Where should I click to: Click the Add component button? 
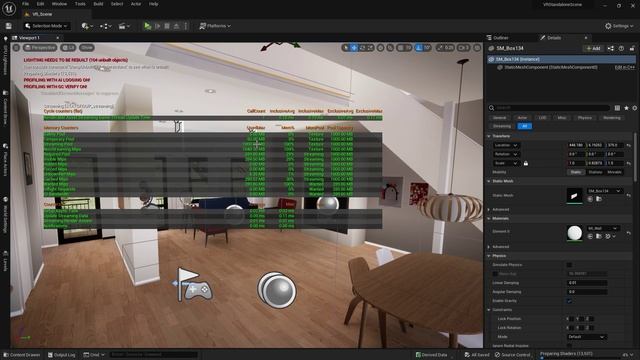593,48
